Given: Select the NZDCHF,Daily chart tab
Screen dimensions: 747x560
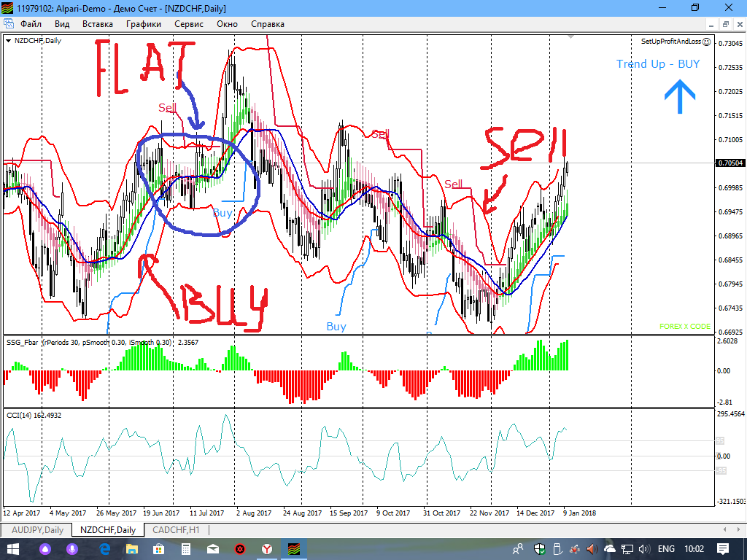Looking at the screenshot, I should pos(108,529).
